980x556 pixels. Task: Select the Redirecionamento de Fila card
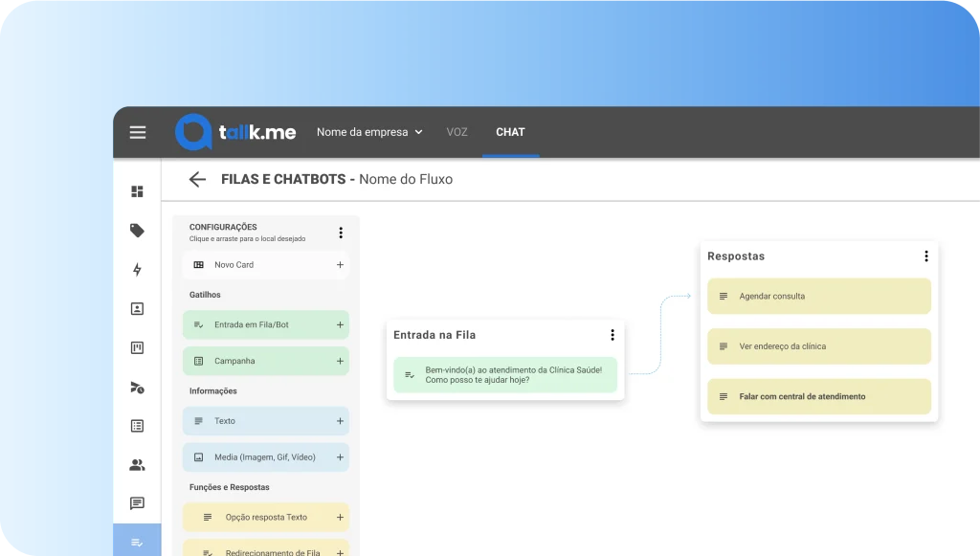(x=266, y=548)
